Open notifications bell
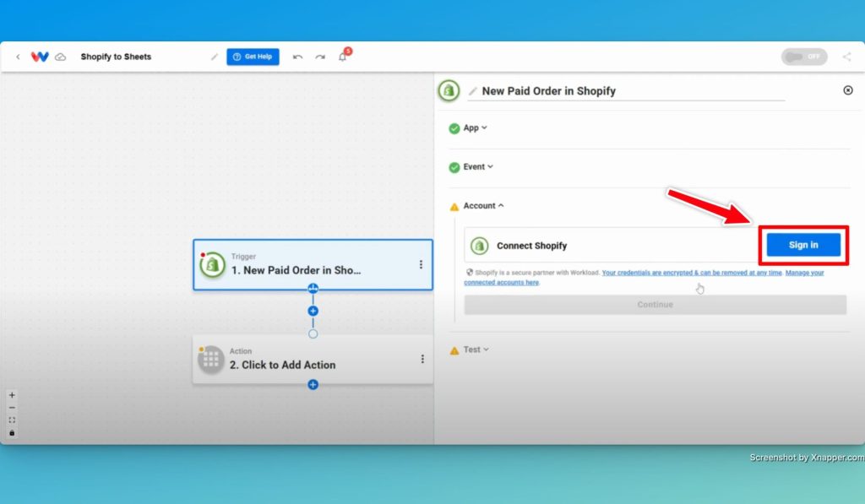 tap(343, 57)
